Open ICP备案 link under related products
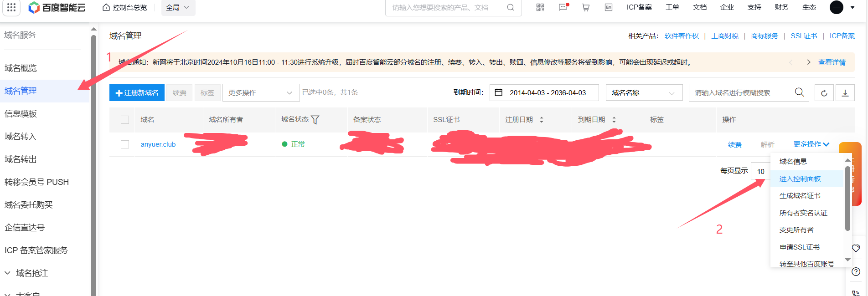868x296 pixels. [x=842, y=36]
